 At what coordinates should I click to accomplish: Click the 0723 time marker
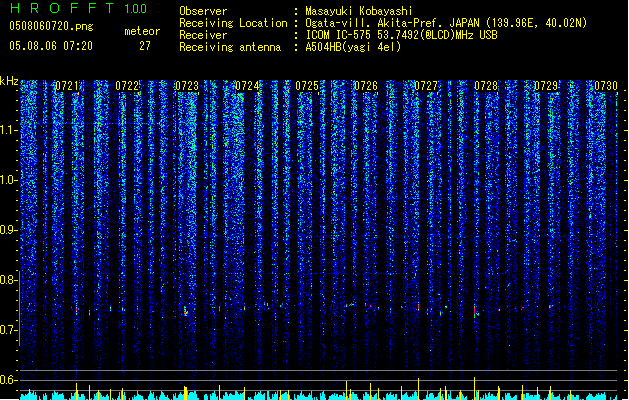(187, 86)
